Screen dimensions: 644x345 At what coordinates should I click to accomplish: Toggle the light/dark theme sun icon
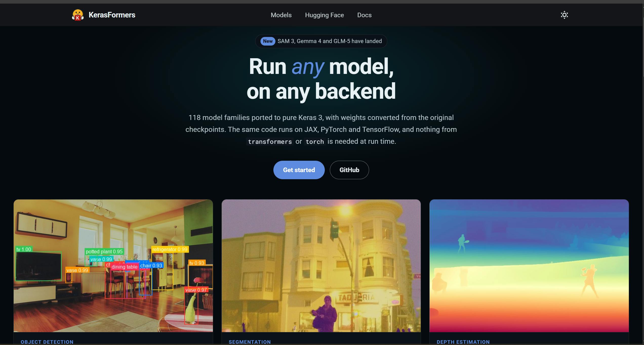(564, 15)
